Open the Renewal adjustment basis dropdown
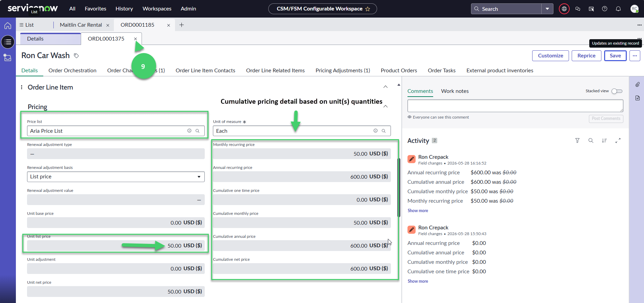644x303 pixels. pos(116,177)
